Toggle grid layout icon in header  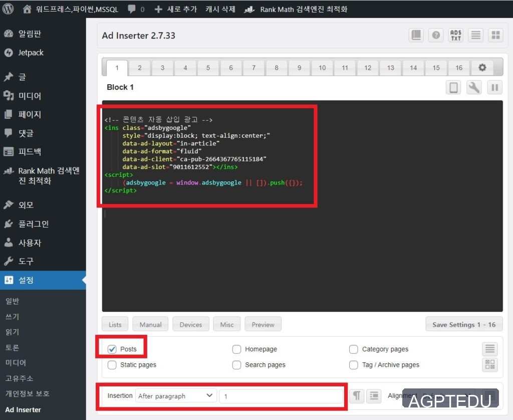(495, 35)
